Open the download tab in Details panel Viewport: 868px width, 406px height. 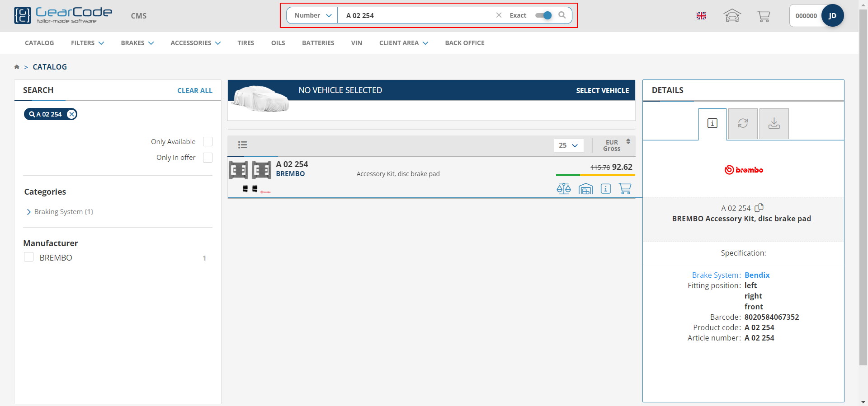pyautogui.click(x=774, y=123)
